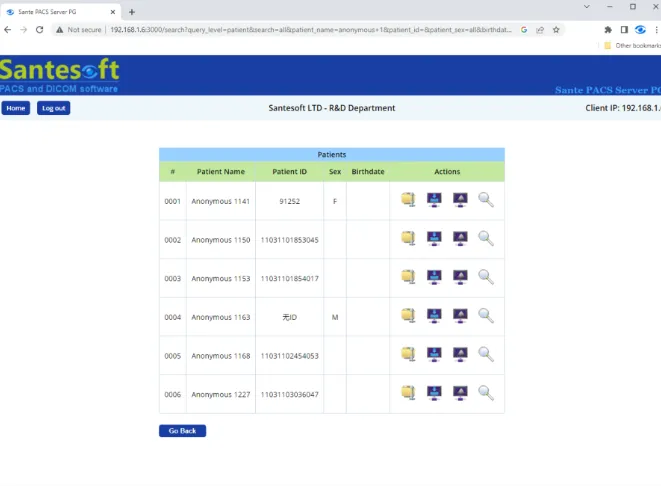Click patient ID 91252
Viewport: 661px width, 486px height.
290,201
